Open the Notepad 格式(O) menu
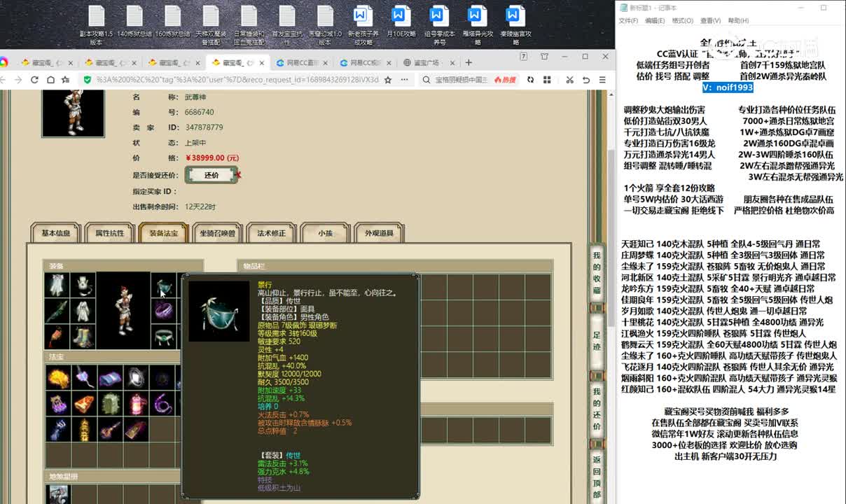Viewport: 846px width, 504px height. pos(683,21)
